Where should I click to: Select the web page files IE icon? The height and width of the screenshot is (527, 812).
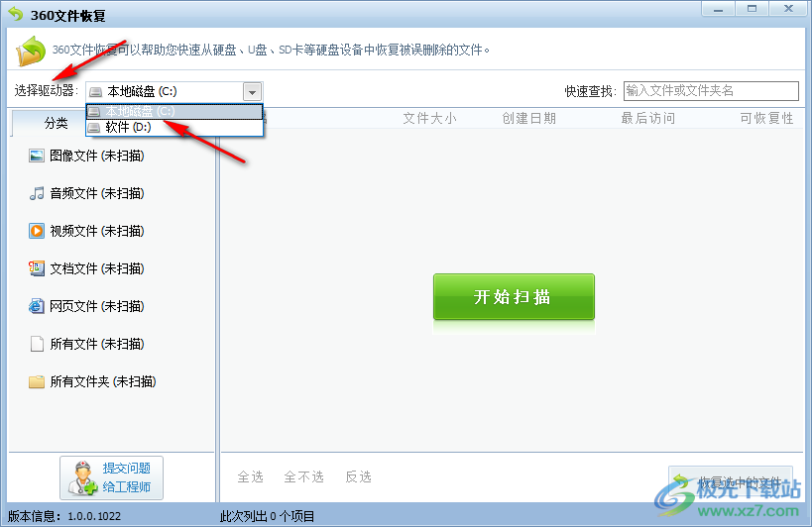coord(37,306)
